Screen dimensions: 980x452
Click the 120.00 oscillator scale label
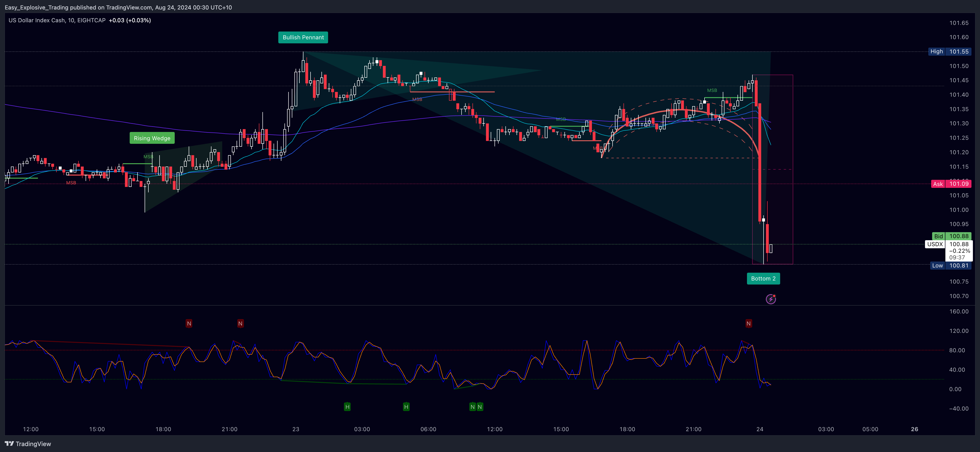(x=959, y=331)
